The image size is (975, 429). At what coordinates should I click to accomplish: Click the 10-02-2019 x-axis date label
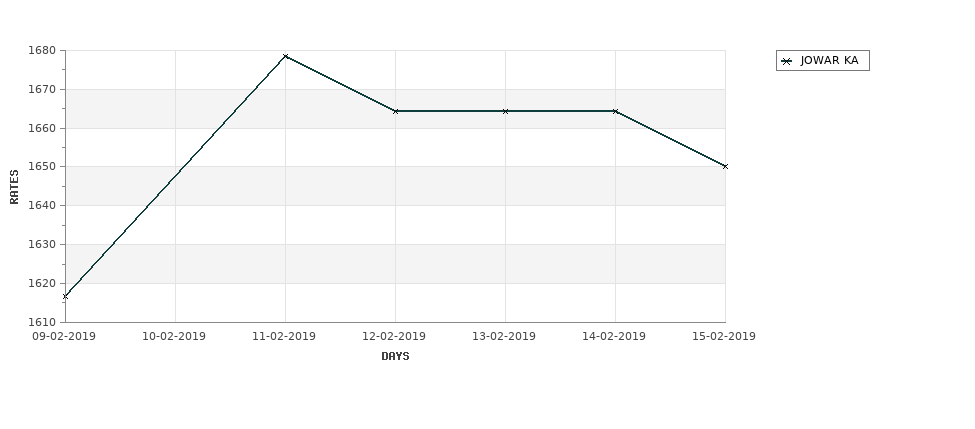[174, 337]
